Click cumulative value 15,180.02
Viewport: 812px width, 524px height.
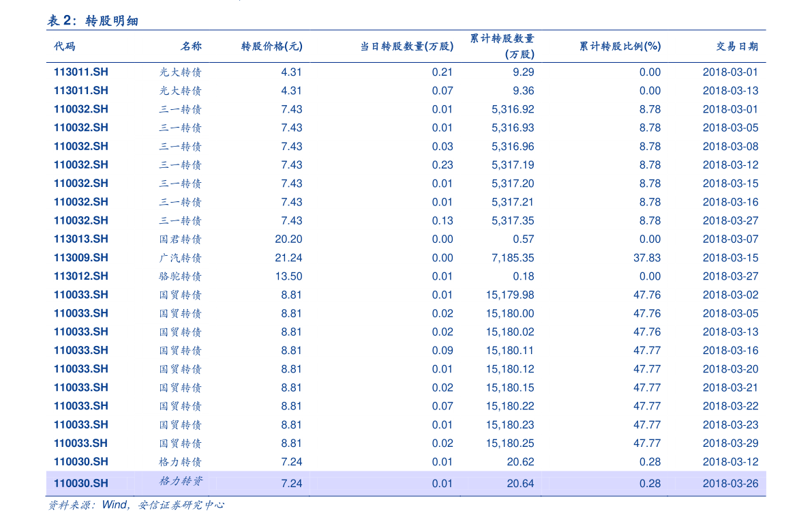(x=509, y=332)
